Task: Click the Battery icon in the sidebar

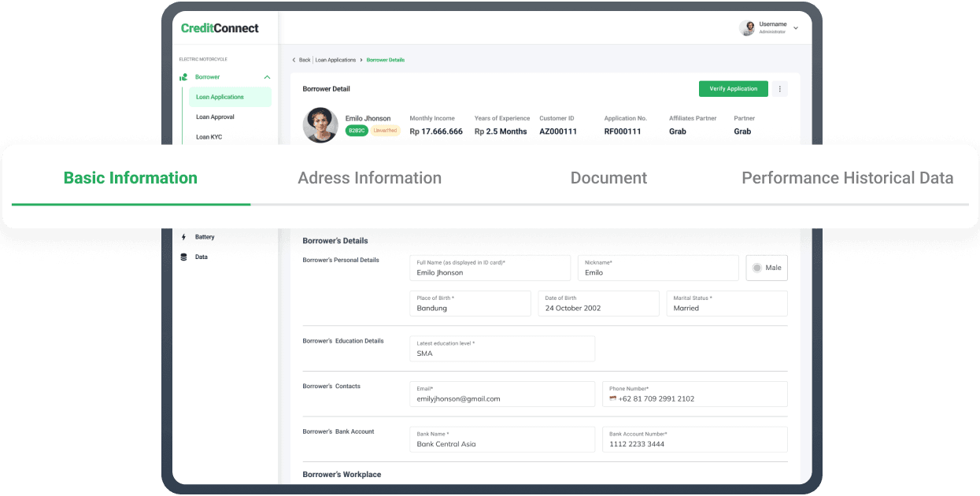Action: click(x=183, y=237)
